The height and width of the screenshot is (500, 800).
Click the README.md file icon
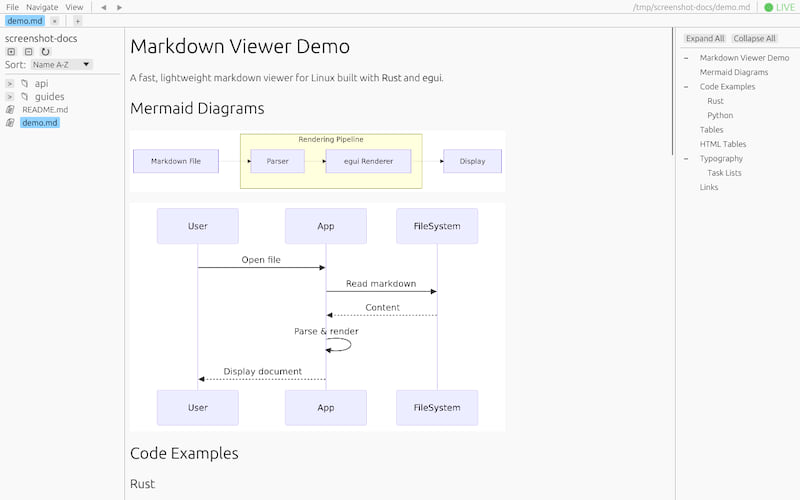(11, 110)
